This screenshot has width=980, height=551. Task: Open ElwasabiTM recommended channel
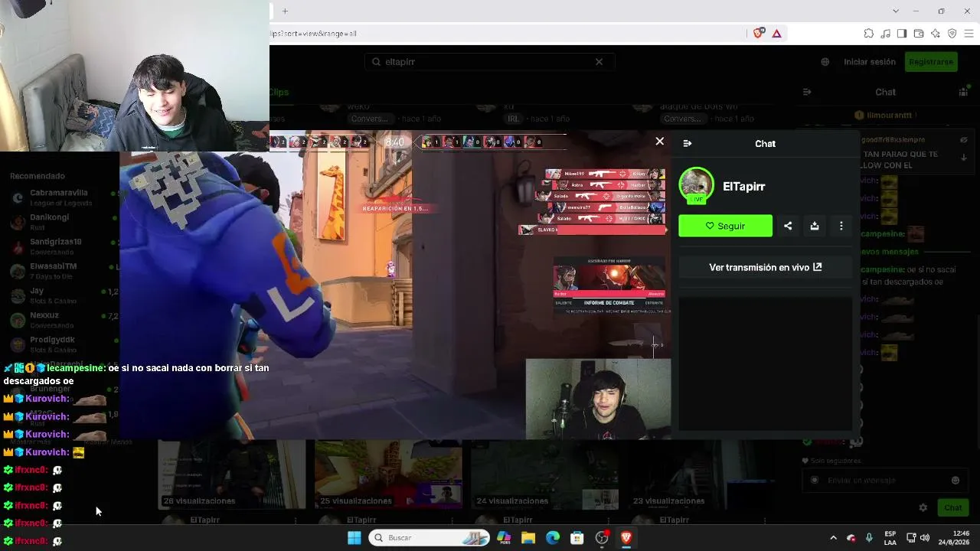[x=60, y=271]
